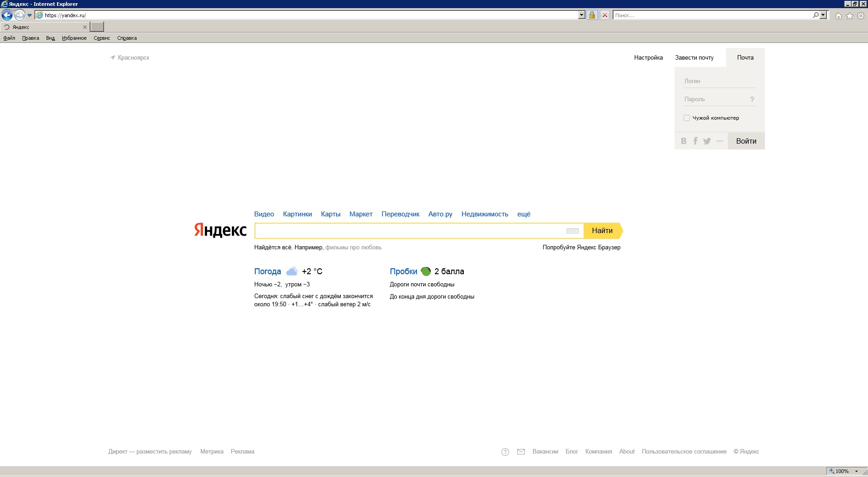This screenshot has width=868, height=477.
Task: Open the Избранное menu
Action: pos(74,38)
